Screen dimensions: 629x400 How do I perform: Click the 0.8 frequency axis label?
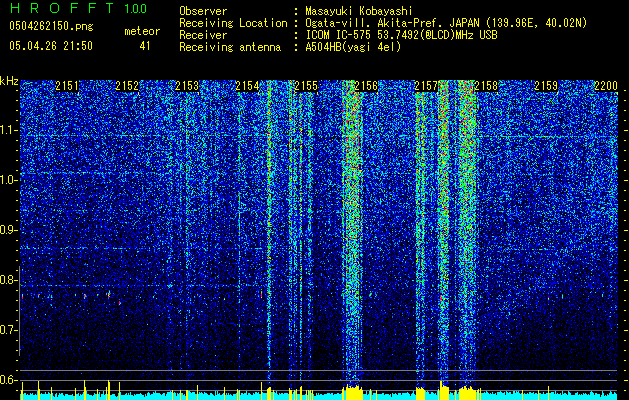pyautogui.click(x=9, y=280)
